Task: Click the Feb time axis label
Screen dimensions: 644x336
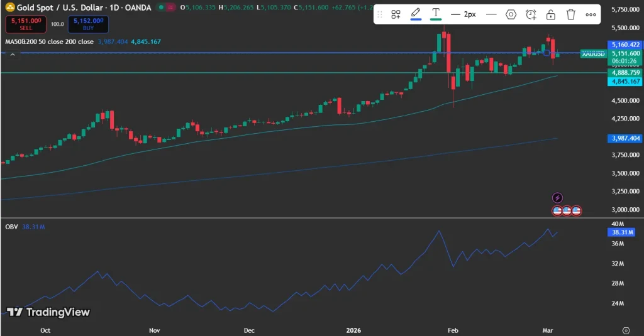Action: point(453,330)
